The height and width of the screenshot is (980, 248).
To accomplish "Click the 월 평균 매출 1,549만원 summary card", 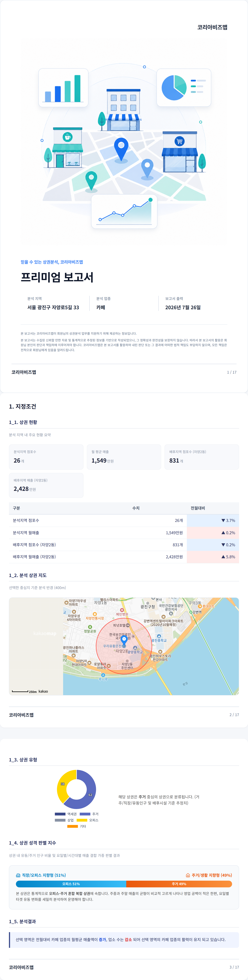I will [124, 457].
